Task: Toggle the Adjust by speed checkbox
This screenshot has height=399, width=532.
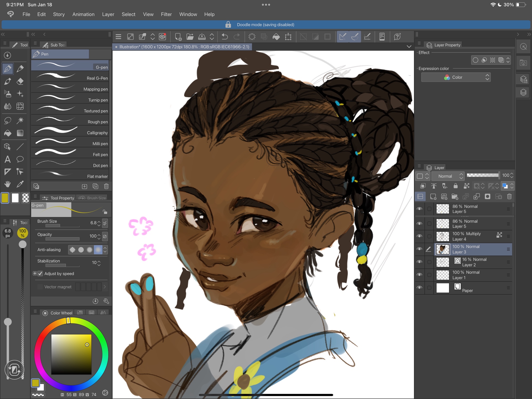Action: 40,274
